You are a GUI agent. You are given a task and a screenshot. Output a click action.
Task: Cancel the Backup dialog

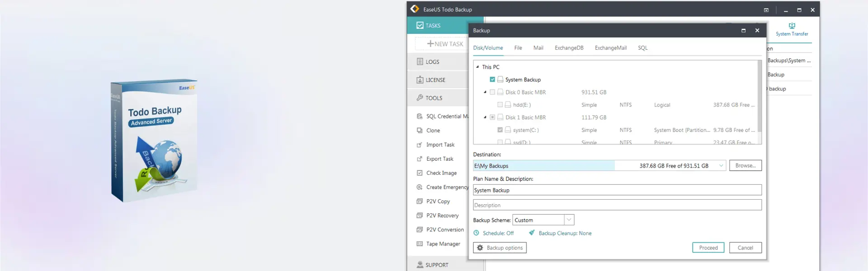(x=745, y=248)
